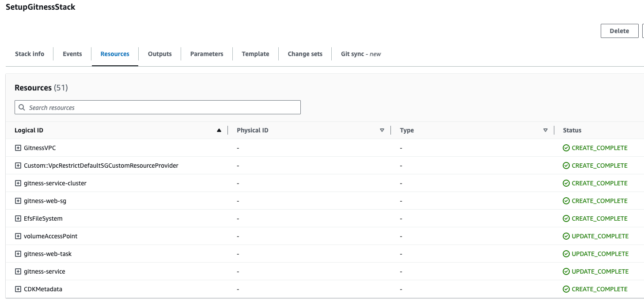Viewport: 644px width, 301px height.
Task: Open the Change sets tab
Action: tap(305, 54)
